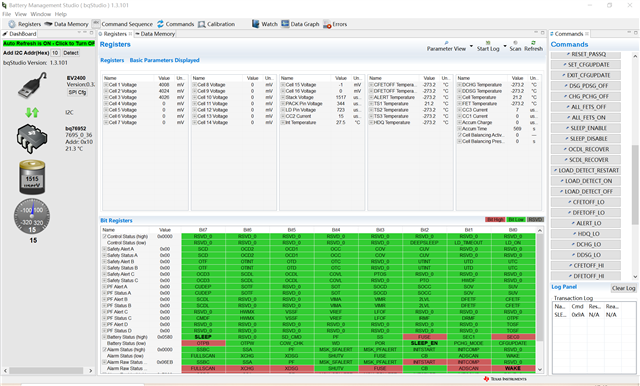Expand the Stack Voltage row

[283, 98]
